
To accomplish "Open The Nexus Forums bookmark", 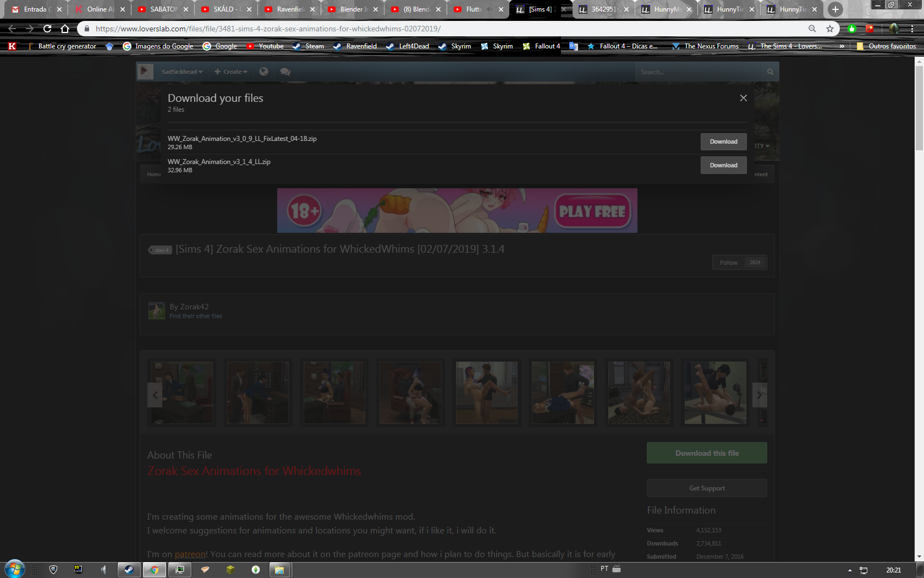I will coord(705,46).
